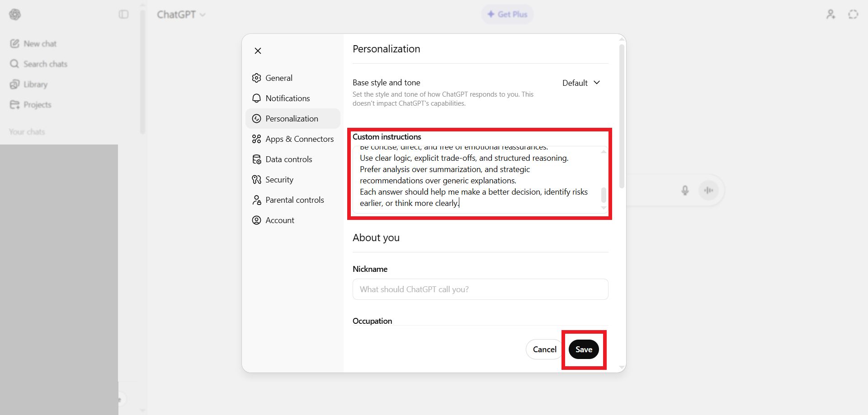Open a new chat from the sidebar

tap(40, 43)
